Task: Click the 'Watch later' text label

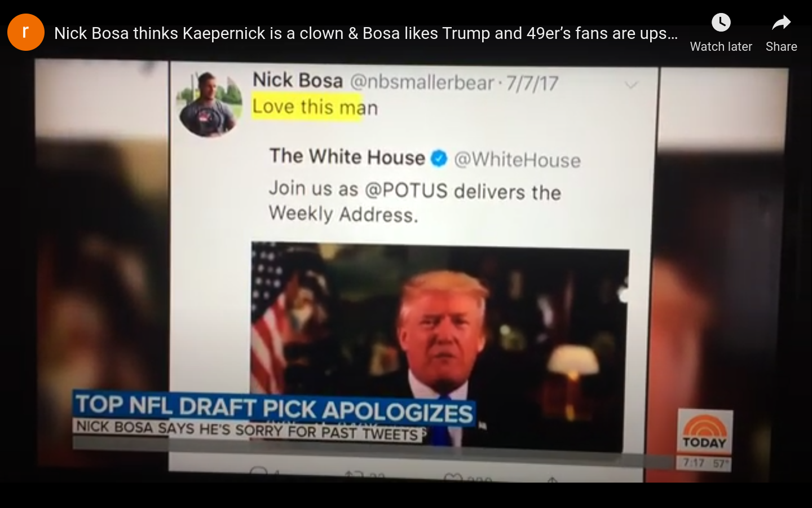Action: tap(721, 47)
